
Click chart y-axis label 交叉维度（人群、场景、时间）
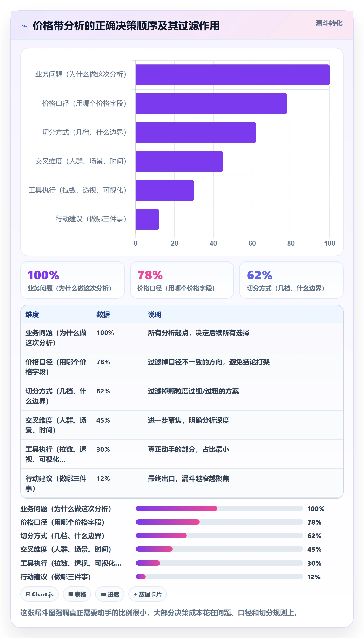(x=81, y=161)
